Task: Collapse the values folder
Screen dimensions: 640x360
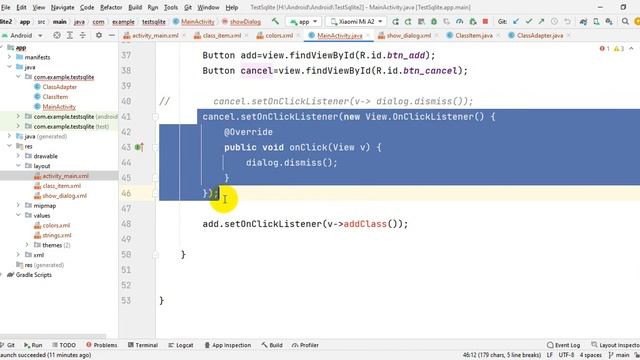Action: [x=18, y=215]
